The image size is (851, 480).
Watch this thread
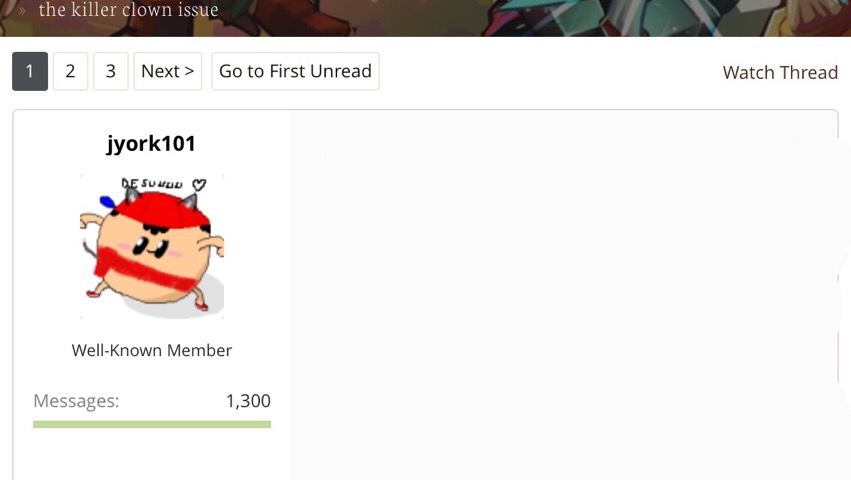[x=780, y=72]
